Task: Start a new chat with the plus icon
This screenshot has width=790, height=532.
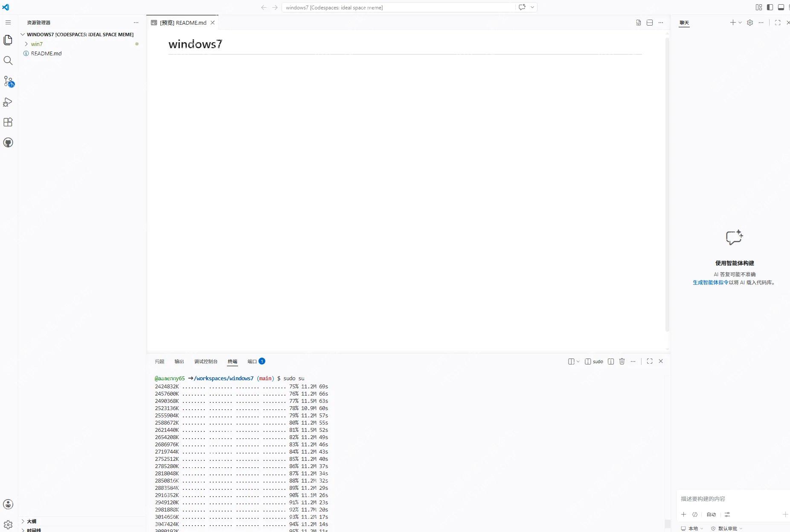Action: tap(733, 23)
